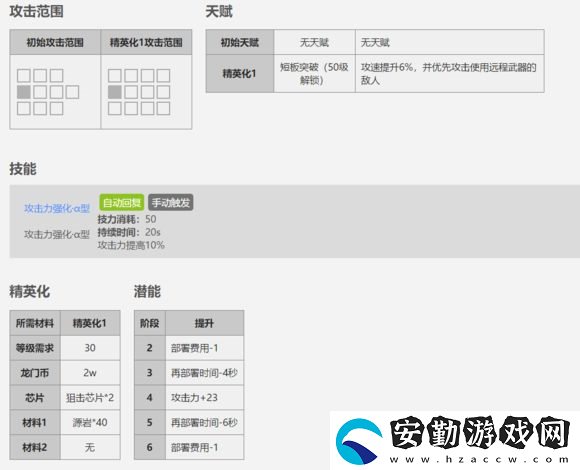Open the 攻击力强化·α型 skill link

57,209
